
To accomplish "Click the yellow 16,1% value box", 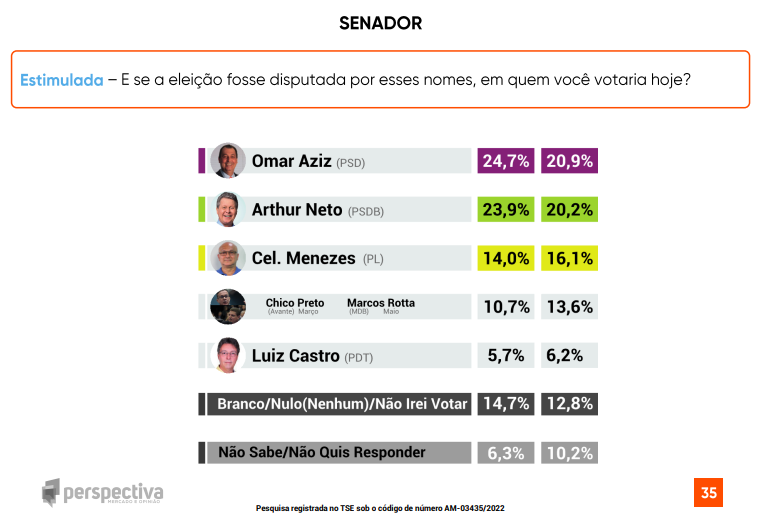I will 569,258.
